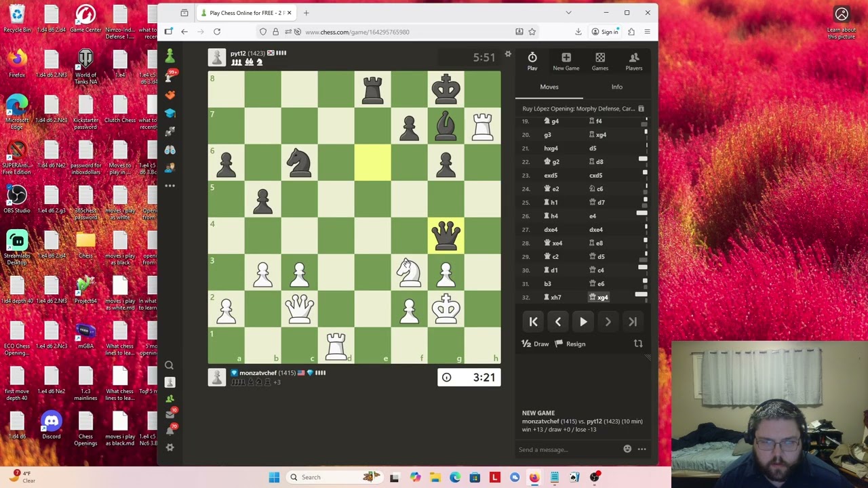Image resolution: width=868 pixels, height=488 pixels.
Task: Jump to the first move
Action: [x=533, y=322]
